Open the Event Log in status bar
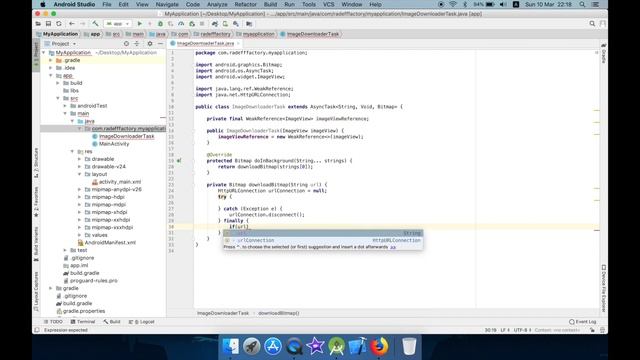640x360 pixels. tap(582, 322)
